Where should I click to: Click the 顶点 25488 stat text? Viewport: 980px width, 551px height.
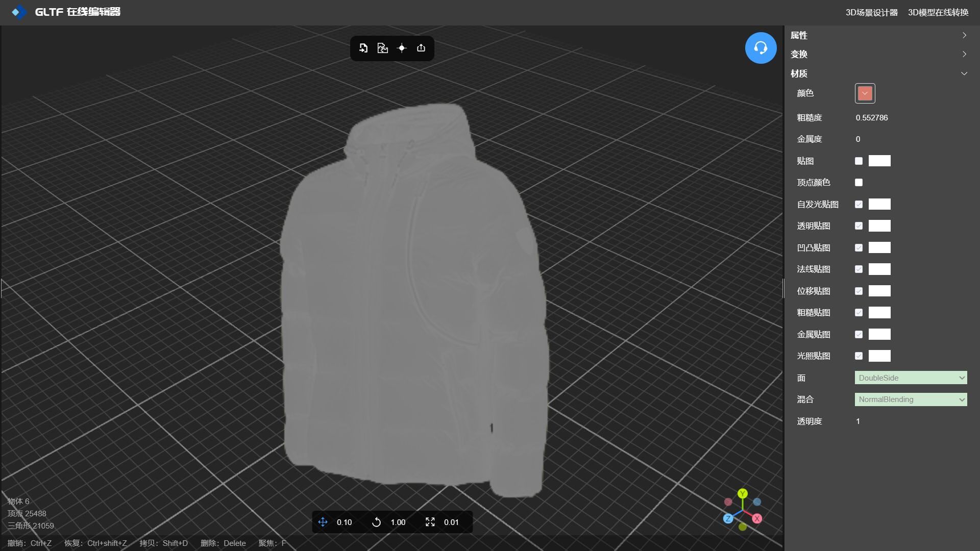pos(27,514)
